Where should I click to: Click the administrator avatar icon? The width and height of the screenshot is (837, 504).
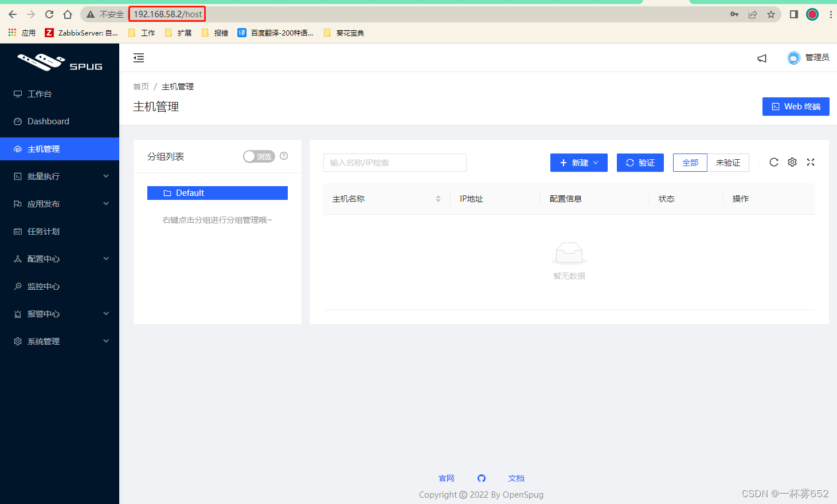[793, 58]
